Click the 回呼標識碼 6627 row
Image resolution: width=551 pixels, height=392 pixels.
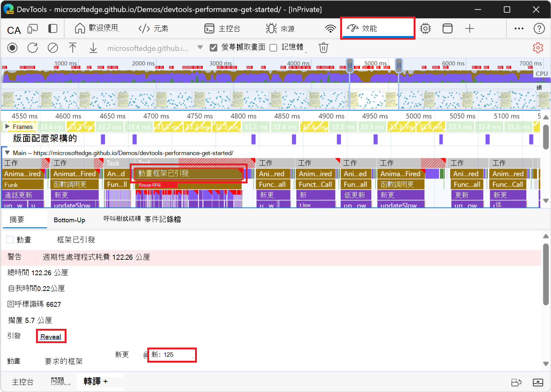34,304
